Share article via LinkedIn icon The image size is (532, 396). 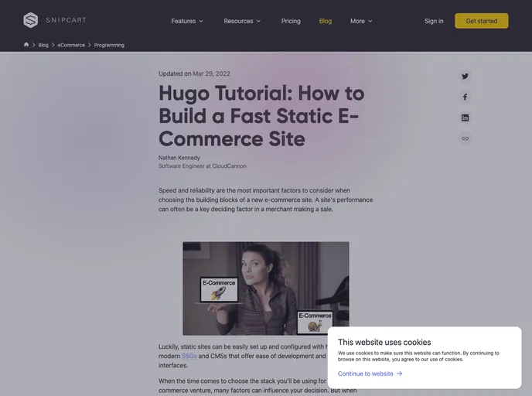[x=465, y=118]
